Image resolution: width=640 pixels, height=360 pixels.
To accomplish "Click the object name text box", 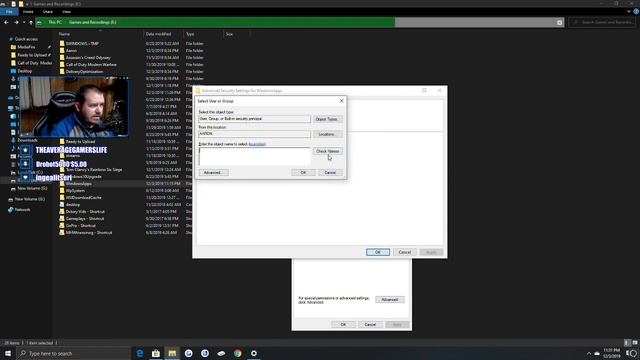I will click(255, 156).
